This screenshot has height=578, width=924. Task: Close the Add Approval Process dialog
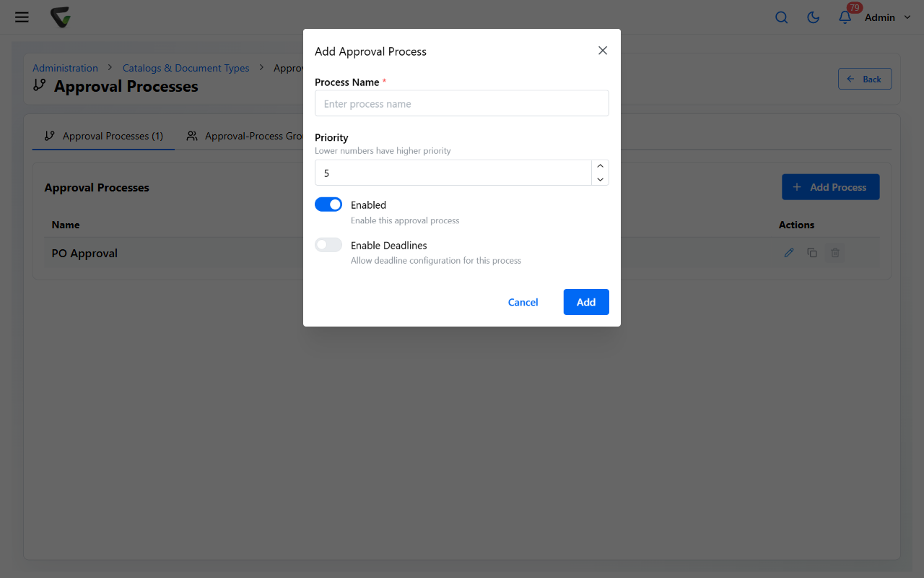[603, 51]
